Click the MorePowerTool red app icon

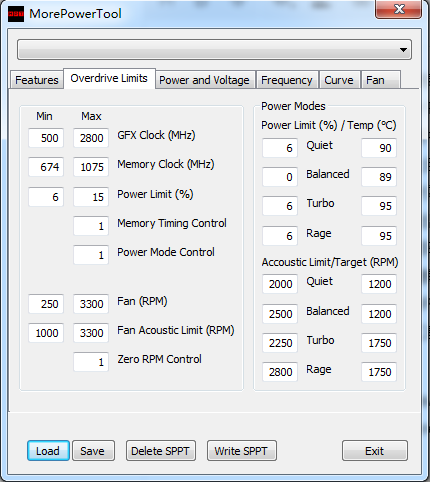(x=16, y=14)
